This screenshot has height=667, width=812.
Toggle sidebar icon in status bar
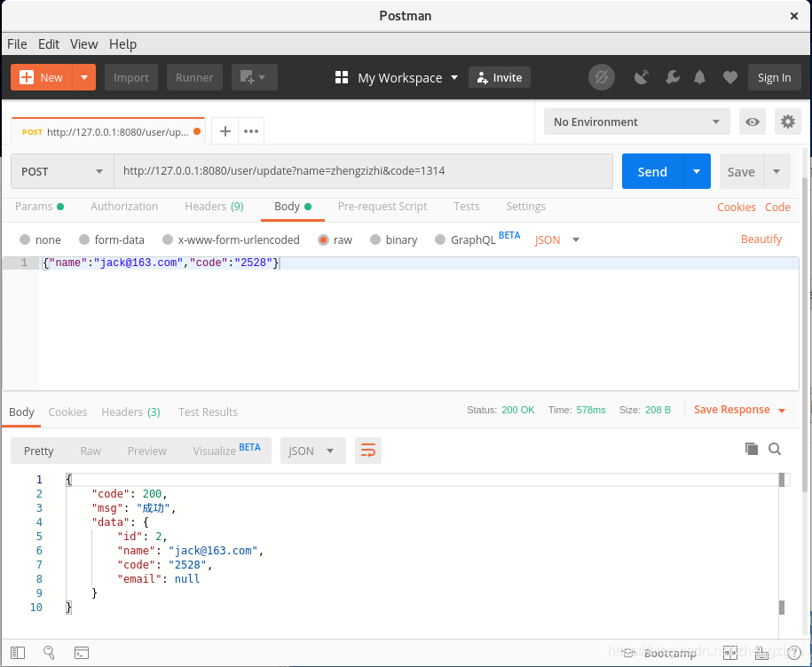click(x=18, y=653)
